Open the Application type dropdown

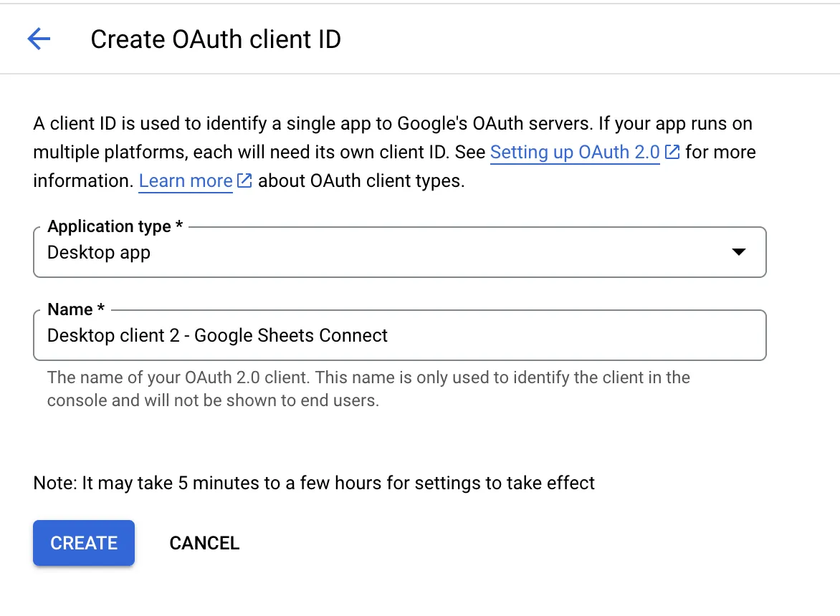pyautogui.click(x=400, y=252)
